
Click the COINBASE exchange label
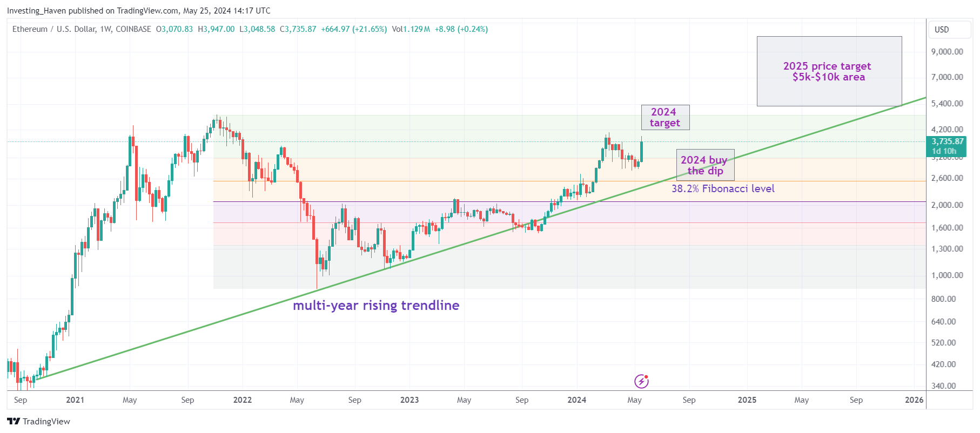pyautogui.click(x=133, y=29)
